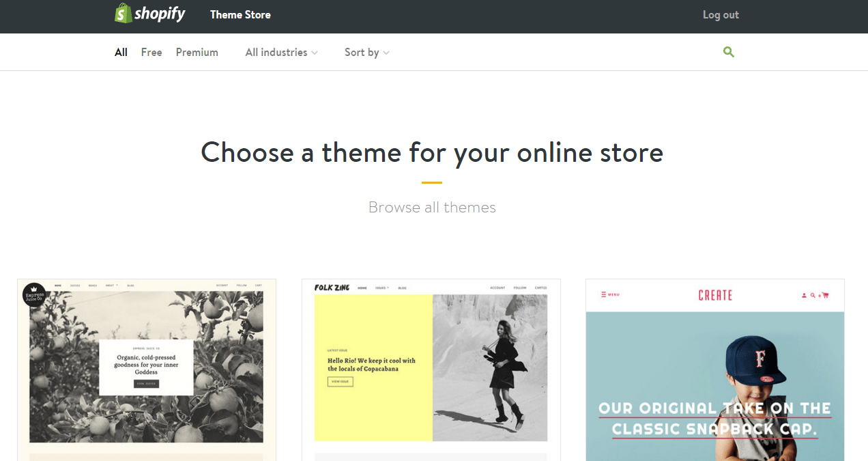The width and height of the screenshot is (868, 461).
Task: Click the "Browse all themes" subtitle text
Action: 432,207
